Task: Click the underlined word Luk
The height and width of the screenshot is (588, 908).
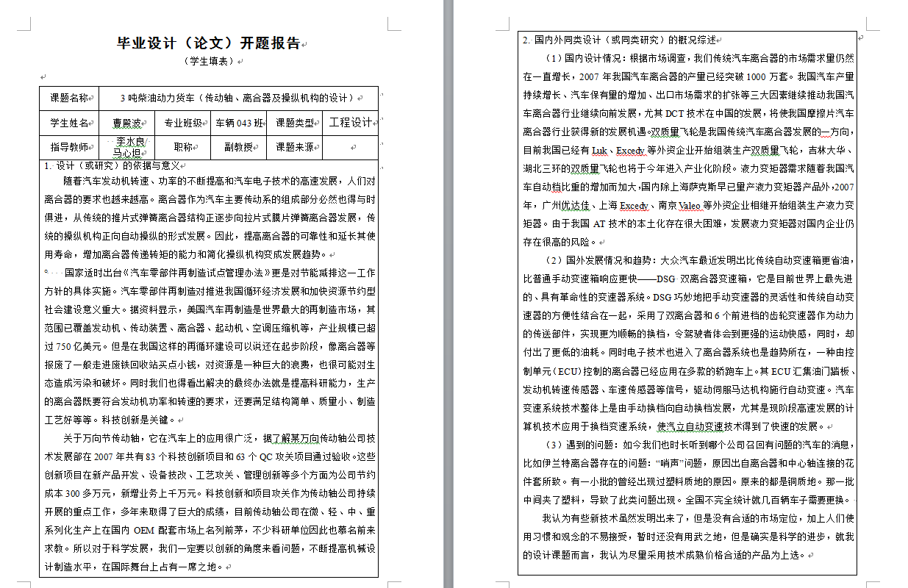Action: [x=599, y=149]
